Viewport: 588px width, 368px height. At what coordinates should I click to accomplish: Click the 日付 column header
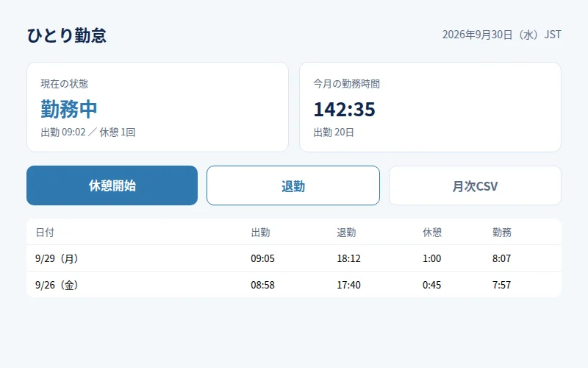[x=45, y=233]
